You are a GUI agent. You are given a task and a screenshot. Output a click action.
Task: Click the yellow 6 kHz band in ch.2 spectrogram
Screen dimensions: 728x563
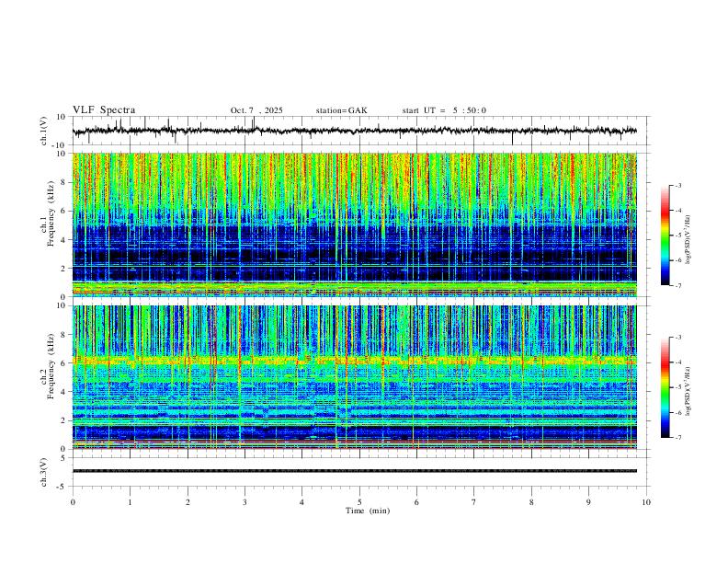354,360
